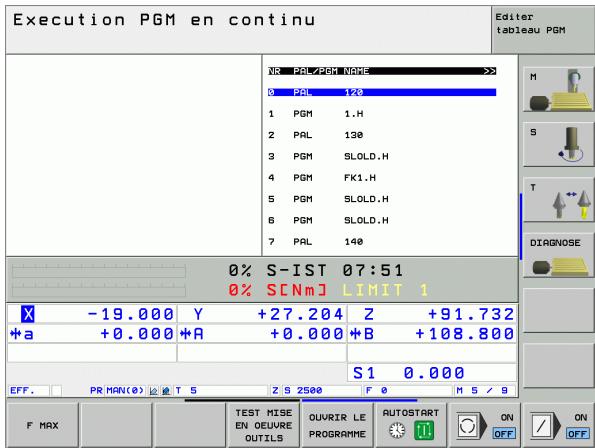Viewport: 595px width, 448px height.
Task: Expand more columns via >> in header
Action: (x=490, y=71)
